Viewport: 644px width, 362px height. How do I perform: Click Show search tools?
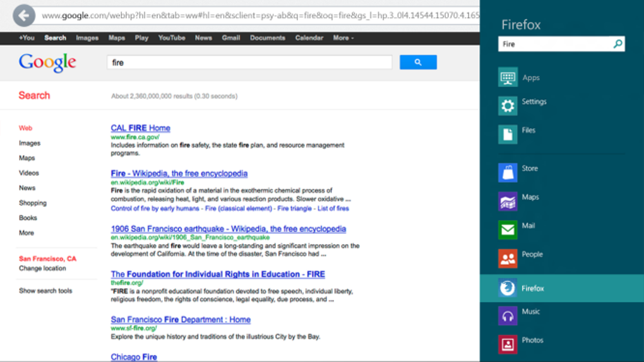pyautogui.click(x=45, y=291)
